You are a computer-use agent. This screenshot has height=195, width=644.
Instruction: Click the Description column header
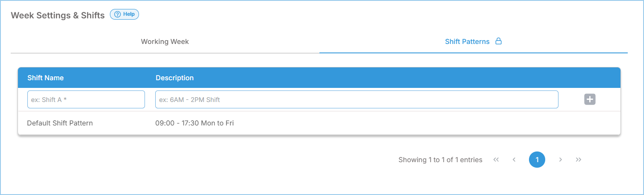tap(174, 78)
